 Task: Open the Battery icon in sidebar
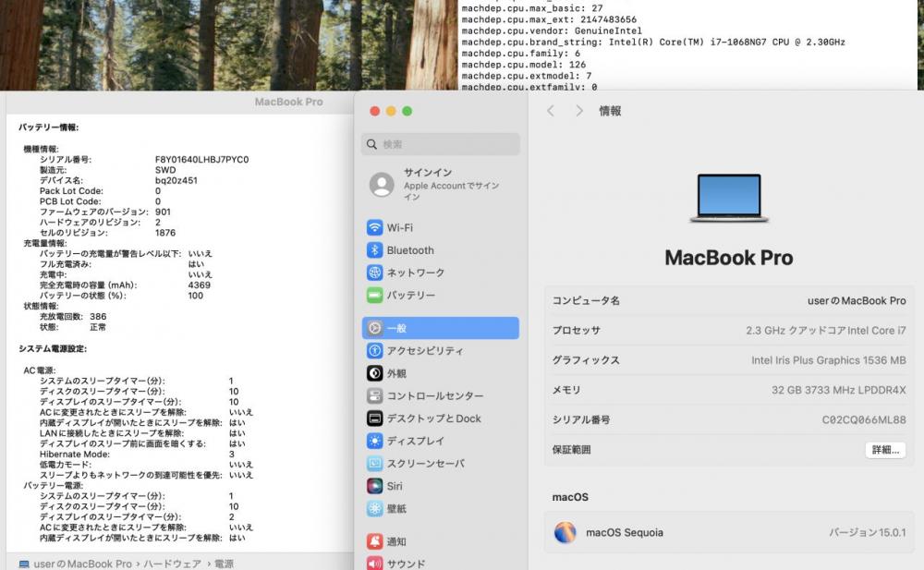click(x=374, y=295)
